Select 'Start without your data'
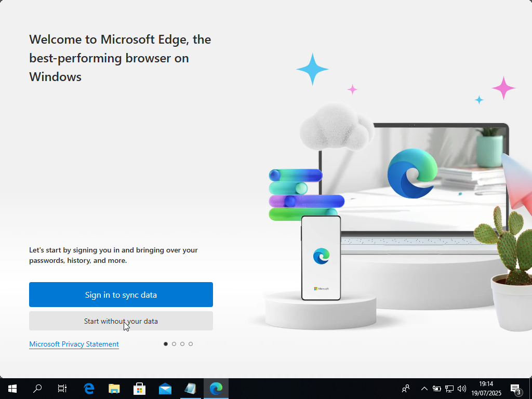Viewport: 532px width, 399px height. (x=121, y=321)
